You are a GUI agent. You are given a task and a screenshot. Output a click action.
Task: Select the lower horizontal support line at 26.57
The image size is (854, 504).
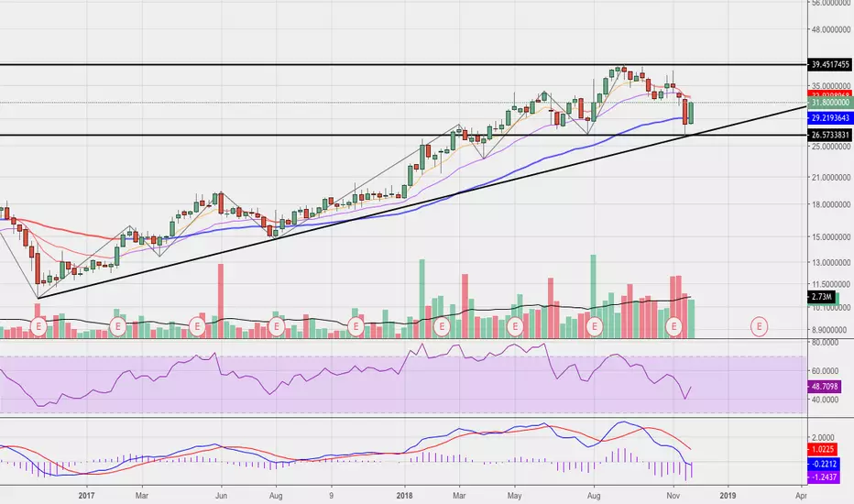tap(403, 135)
